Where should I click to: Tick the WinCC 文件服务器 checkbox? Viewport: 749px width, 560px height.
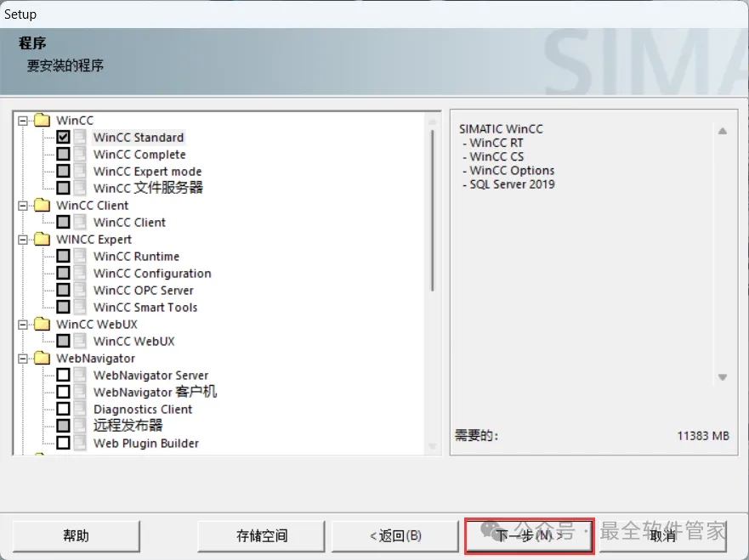pos(63,188)
